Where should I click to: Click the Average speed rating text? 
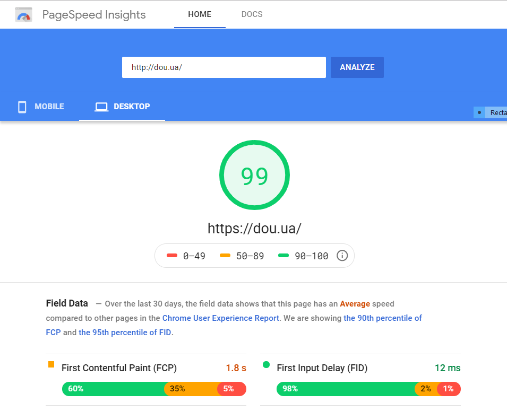(x=355, y=304)
